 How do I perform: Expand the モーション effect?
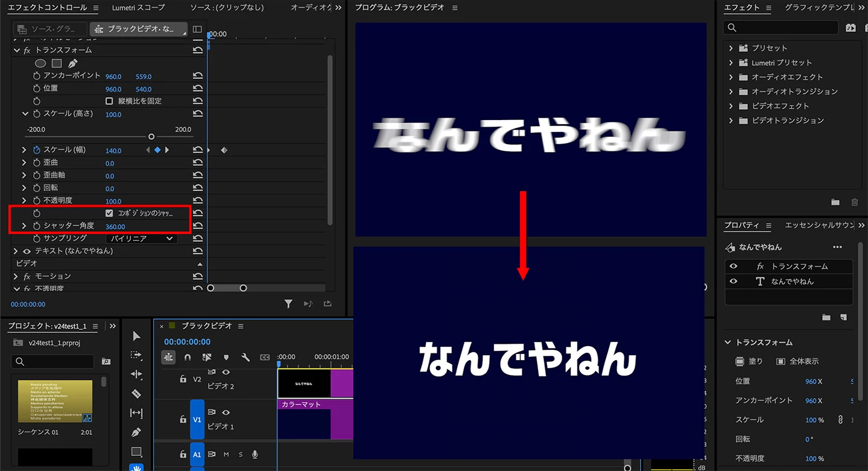tap(16, 276)
